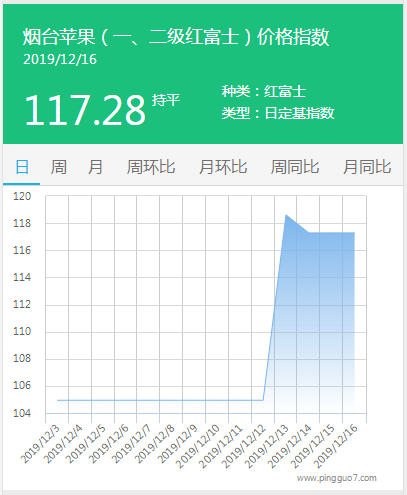This screenshot has height=495, width=407.
Task: Click the y-axis label 114
Action: point(22,277)
